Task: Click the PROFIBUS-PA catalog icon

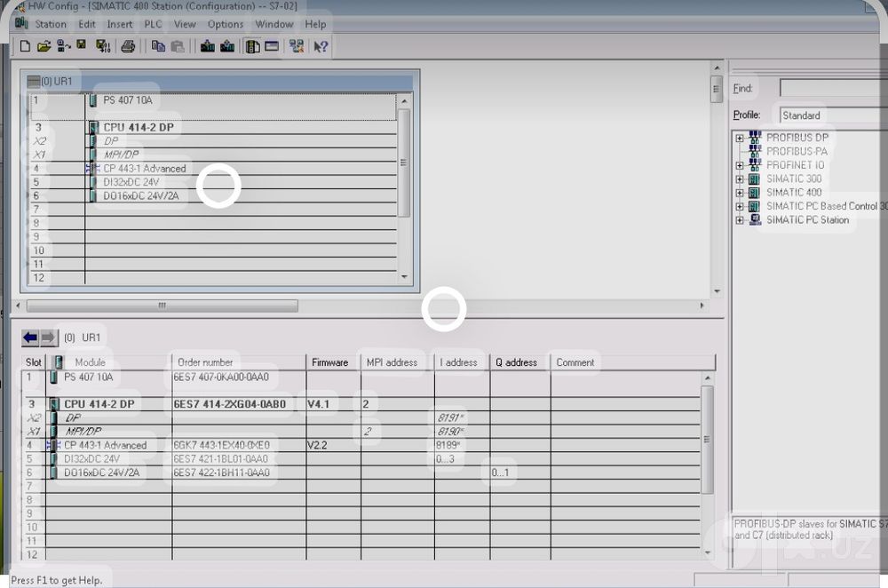Action: [x=755, y=151]
